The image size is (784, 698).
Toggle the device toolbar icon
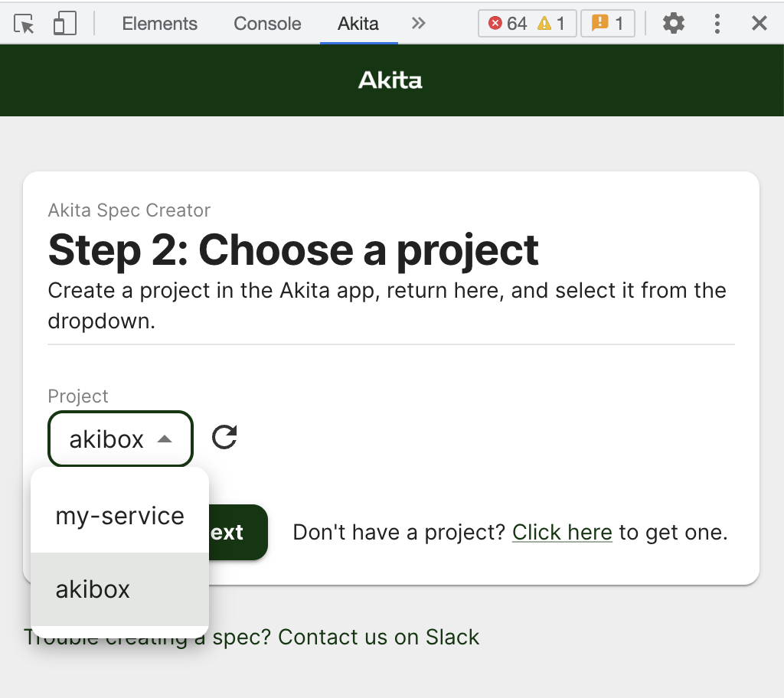click(65, 24)
